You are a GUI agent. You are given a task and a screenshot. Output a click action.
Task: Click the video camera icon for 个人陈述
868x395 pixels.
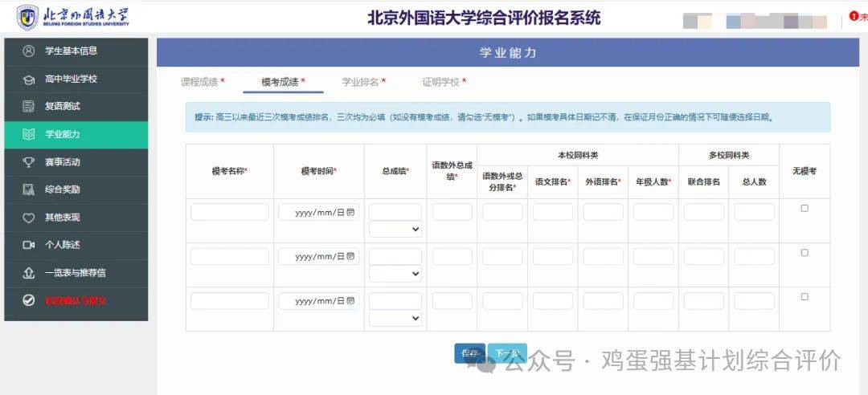tap(29, 245)
